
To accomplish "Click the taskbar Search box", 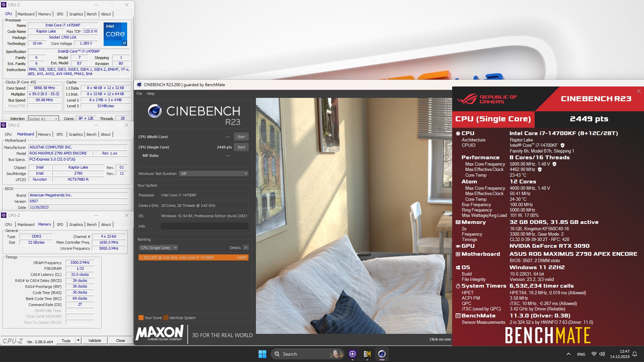I will click(307, 354).
